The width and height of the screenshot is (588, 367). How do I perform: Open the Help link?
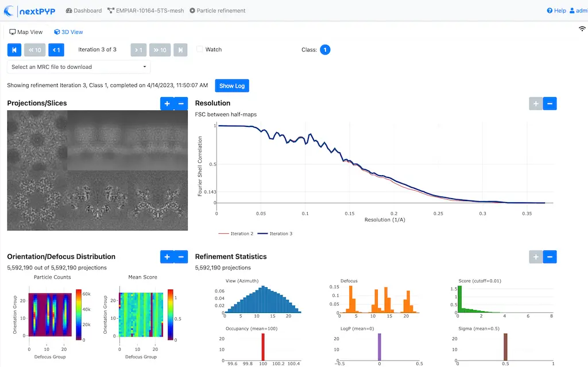(x=556, y=10)
